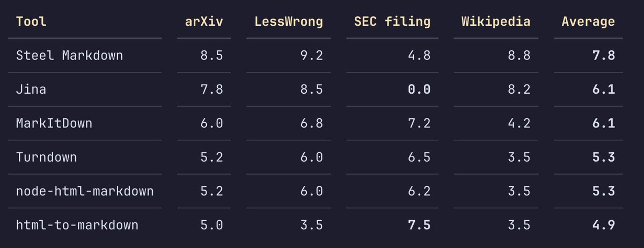
Task: Click Jina's 7.8 arXiv score
Action: 211,89
